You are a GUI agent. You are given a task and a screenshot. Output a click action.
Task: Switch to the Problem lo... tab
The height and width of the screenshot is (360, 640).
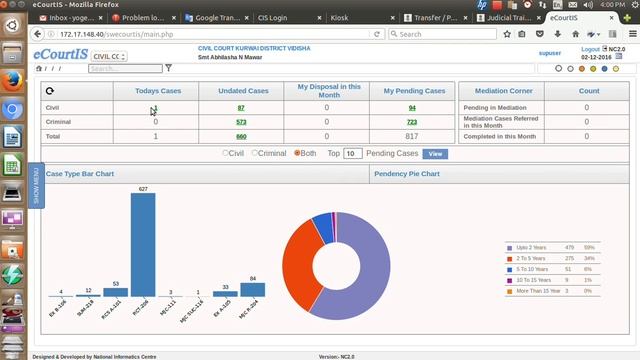click(144, 18)
